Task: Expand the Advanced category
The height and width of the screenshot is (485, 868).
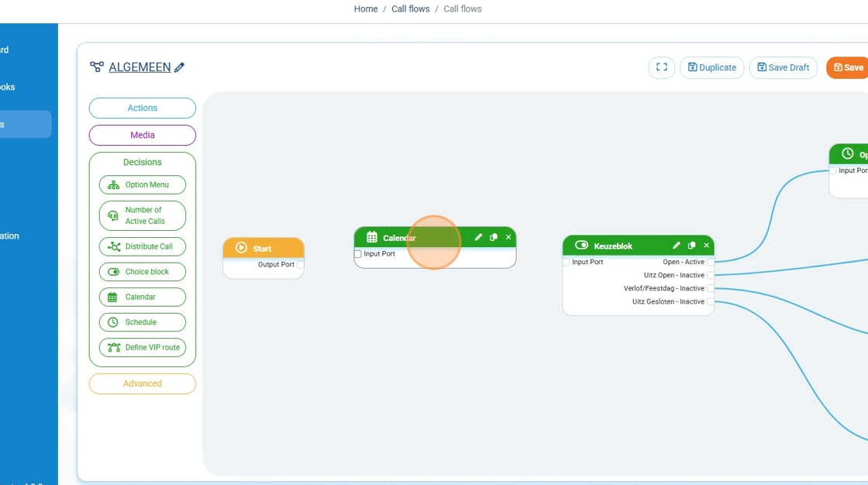Action: point(143,384)
